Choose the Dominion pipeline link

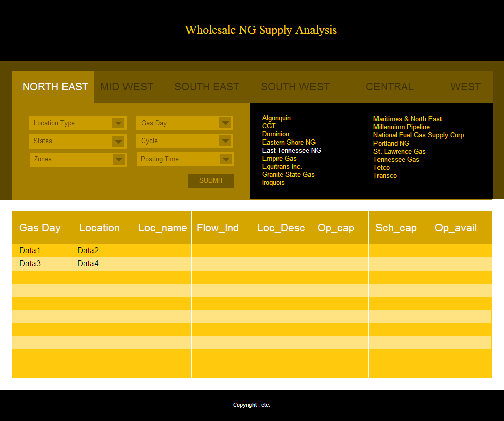[276, 134]
